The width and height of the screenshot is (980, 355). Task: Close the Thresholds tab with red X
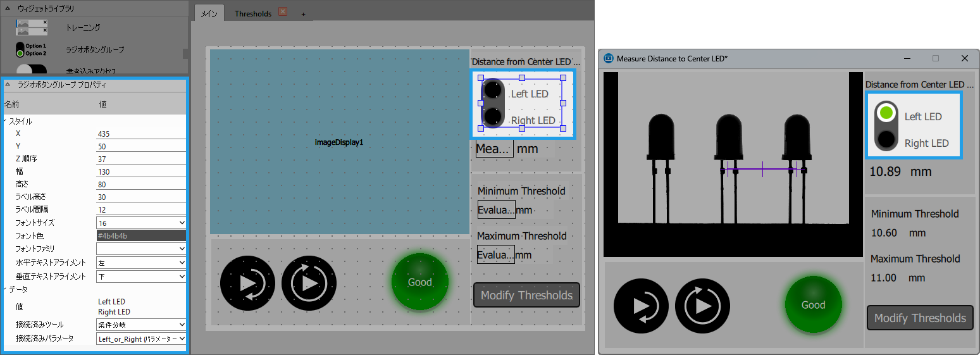[x=283, y=12]
